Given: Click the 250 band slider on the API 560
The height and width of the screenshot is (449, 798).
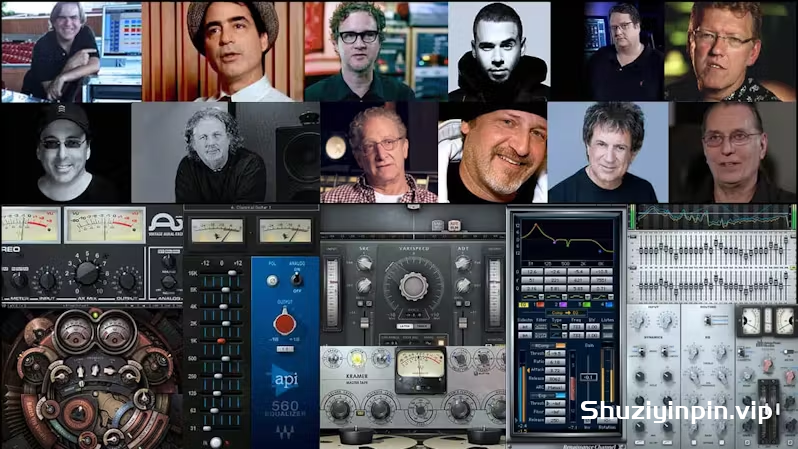Looking at the screenshot, I should [218, 376].
